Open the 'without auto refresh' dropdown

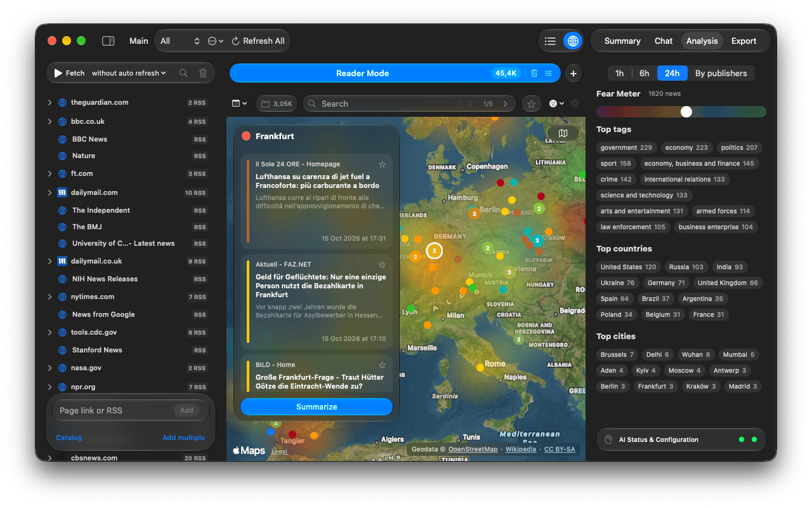[x=129, y=73]
